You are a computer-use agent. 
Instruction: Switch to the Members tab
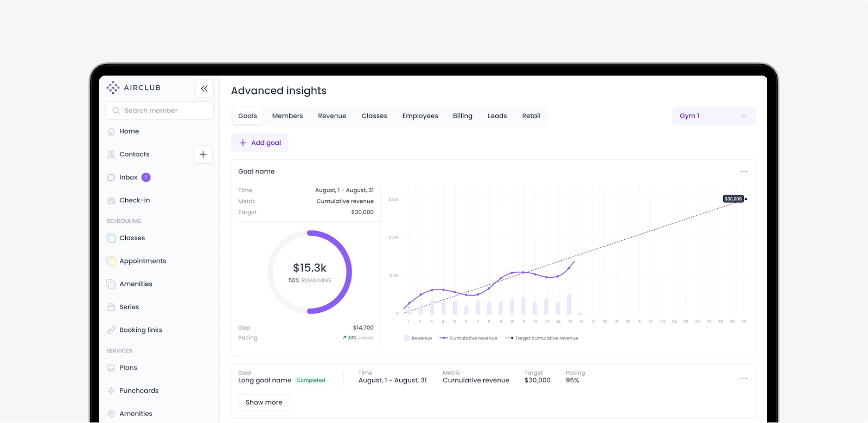point(288,116)
